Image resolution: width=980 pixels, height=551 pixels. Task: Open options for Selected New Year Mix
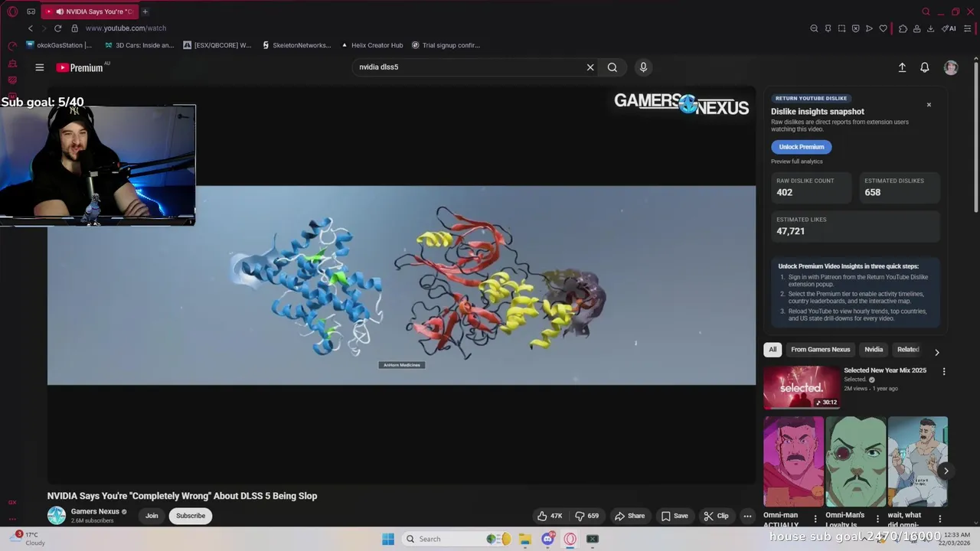click(x=944, y=371)
